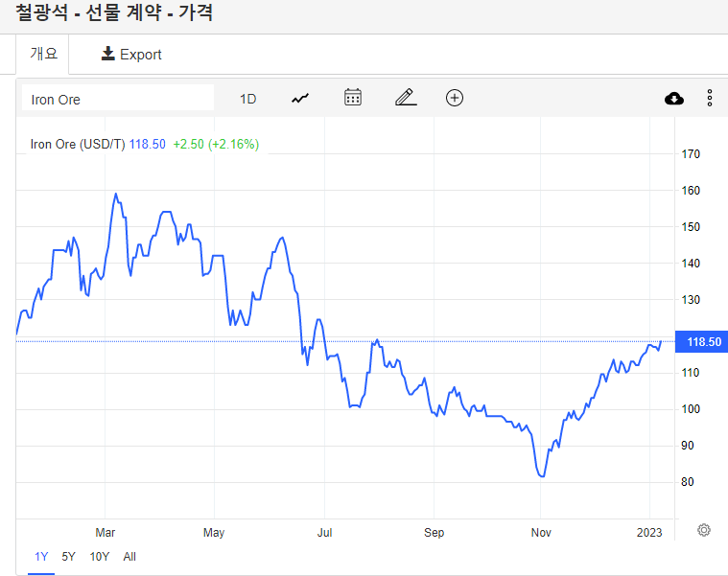
Task: Click the +2.50 (+2.16%) change value
Action: coord(216,144)
